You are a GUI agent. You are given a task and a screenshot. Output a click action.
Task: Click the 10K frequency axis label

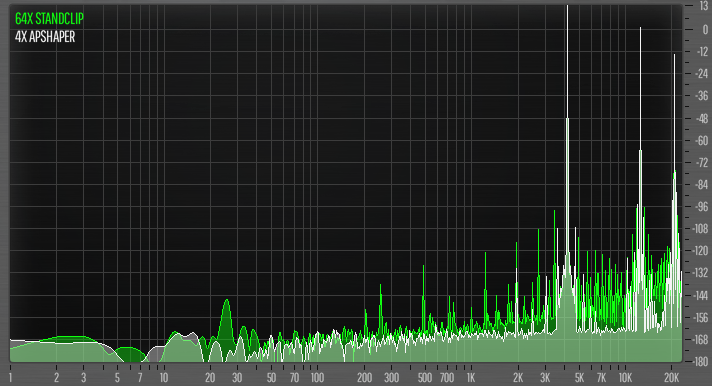pyautogui.click(x=625, y=377)
